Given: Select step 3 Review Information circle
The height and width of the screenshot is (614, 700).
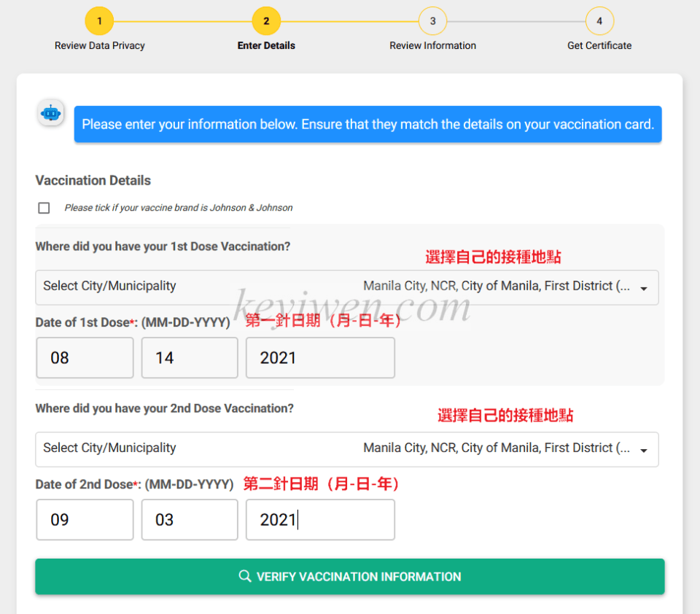Looking at the screenshot, I should pos(432,21).
